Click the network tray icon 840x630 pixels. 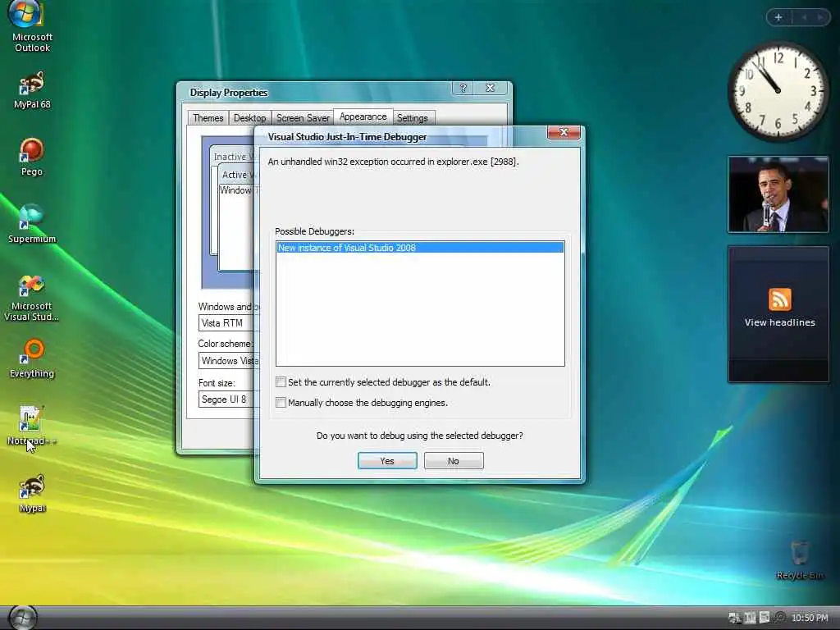(734, 618)
